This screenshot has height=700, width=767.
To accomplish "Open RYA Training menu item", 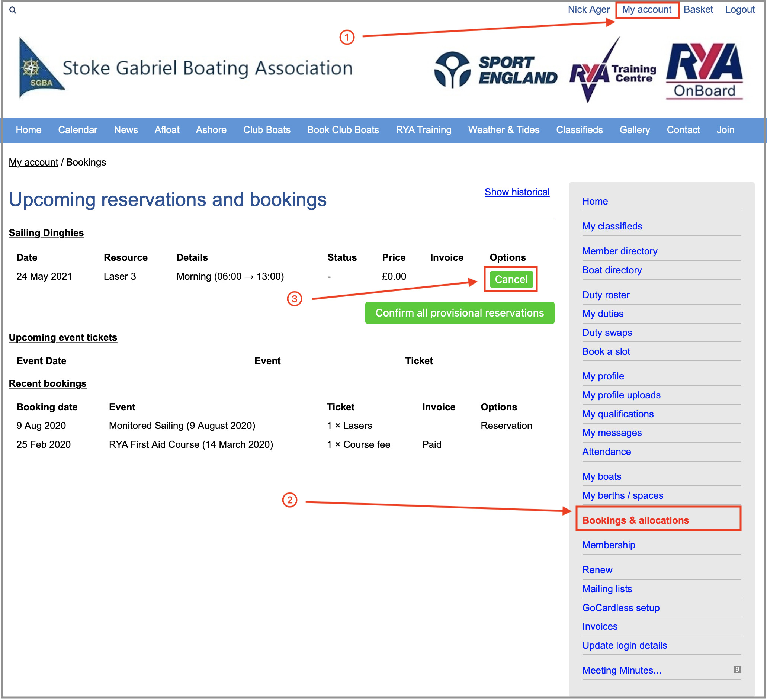I will coord(423,130).
